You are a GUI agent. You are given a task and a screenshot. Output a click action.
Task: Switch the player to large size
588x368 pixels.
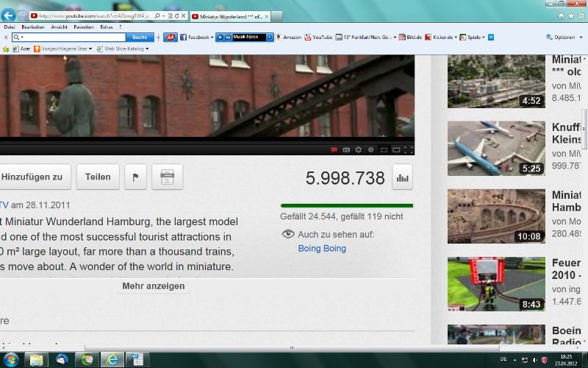point(396,150)
